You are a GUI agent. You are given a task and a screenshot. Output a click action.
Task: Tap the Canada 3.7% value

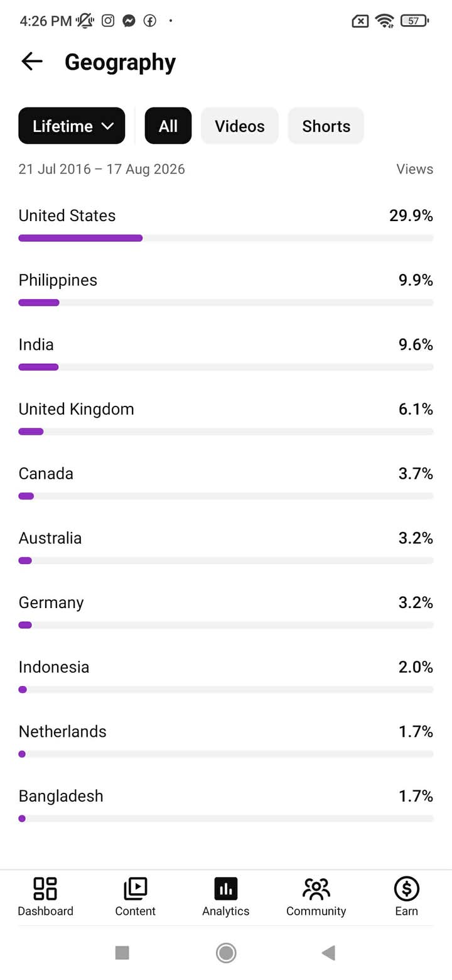tap(416, 474)
